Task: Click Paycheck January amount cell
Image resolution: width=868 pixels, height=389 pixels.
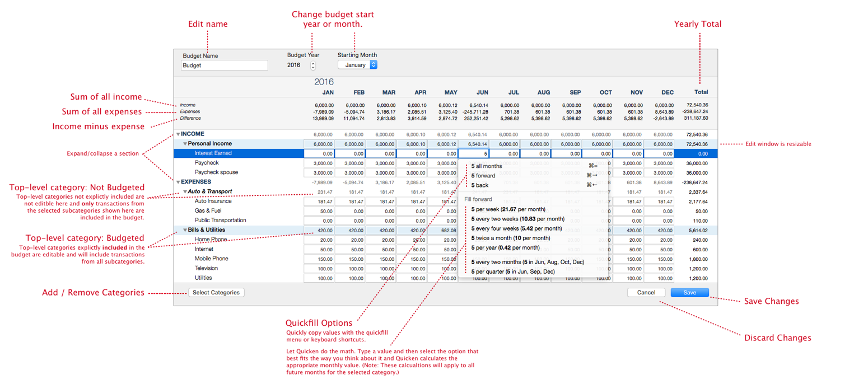Action: coord(319,163)
